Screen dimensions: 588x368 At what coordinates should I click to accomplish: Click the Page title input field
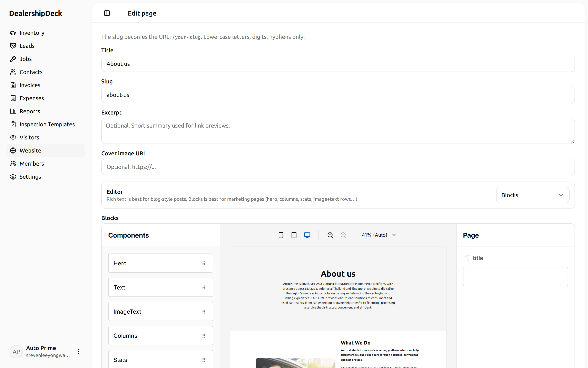tap(515, 277)
